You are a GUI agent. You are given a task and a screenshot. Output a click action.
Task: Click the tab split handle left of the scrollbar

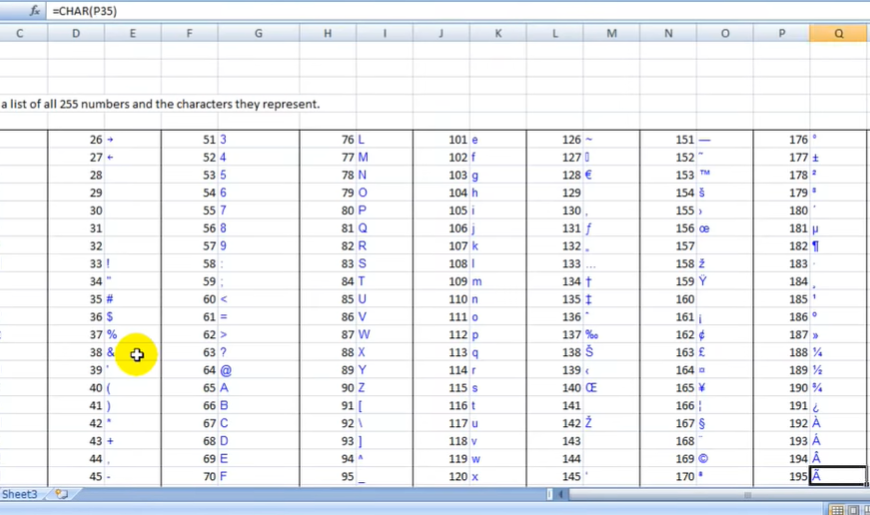click(549, 494)
